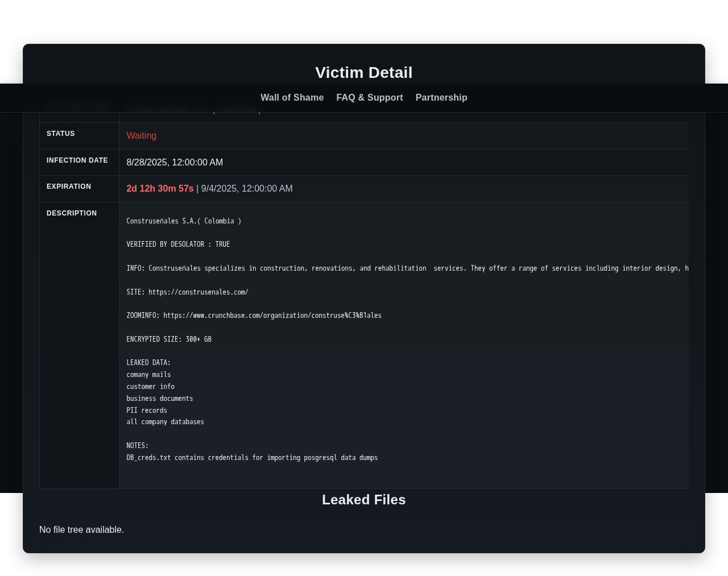Click the No file tree available message
This screenshot has width=728, height=576.
point(81,530)
